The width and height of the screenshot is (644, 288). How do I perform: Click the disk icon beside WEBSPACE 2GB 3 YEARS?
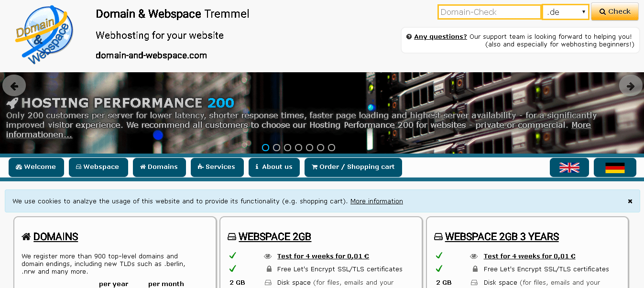click(438, 237)
